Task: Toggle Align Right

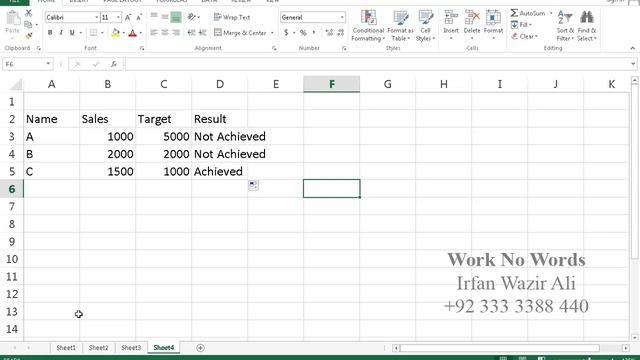Action: tap(176, 33)
